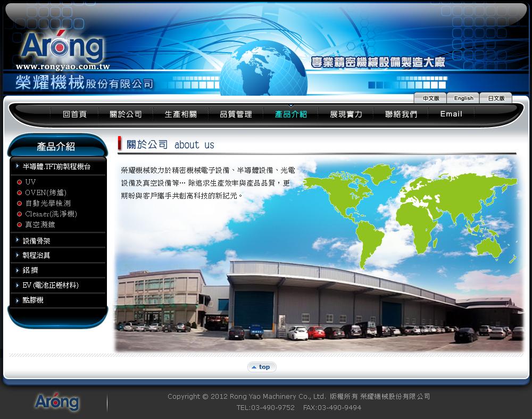
Task: Expand the 製程治具 arrow
Action: pos(18,255)
